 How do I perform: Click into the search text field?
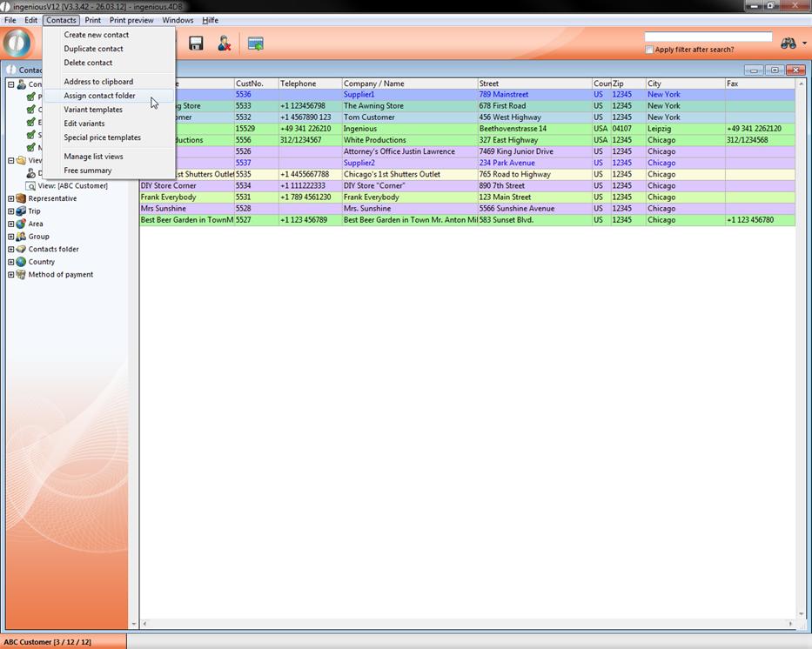[x=708, y=37]
